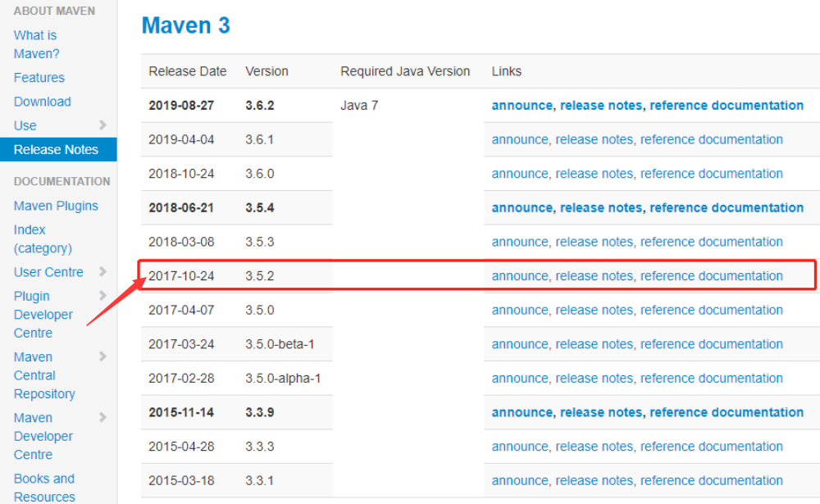
Task: Open reference documentation for 3.5.0-alpha-1
Action: [x=712, y=378]
